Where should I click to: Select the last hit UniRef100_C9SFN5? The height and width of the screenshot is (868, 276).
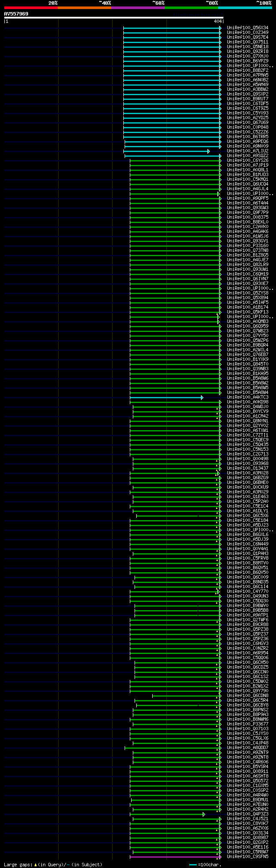tap(248, 857)
